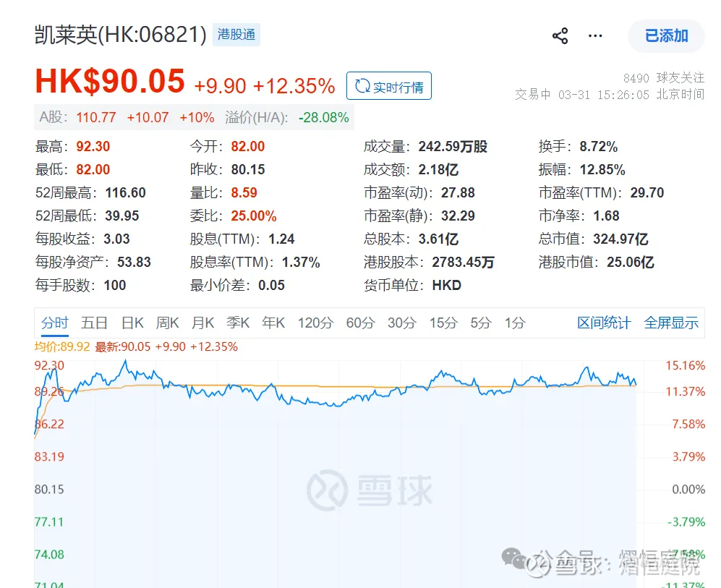Click the stock title 凯莱英(HK:06821)
This screenshot has height=588, width=721.
tap(121, 35)
